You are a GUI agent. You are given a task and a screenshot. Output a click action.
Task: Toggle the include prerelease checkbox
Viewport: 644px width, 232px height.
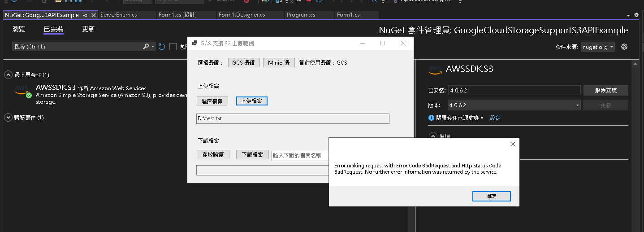click(x=173, y=47)
